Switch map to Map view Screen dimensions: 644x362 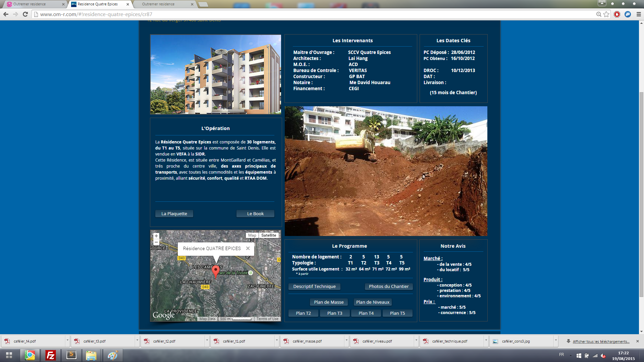[252, 235]
